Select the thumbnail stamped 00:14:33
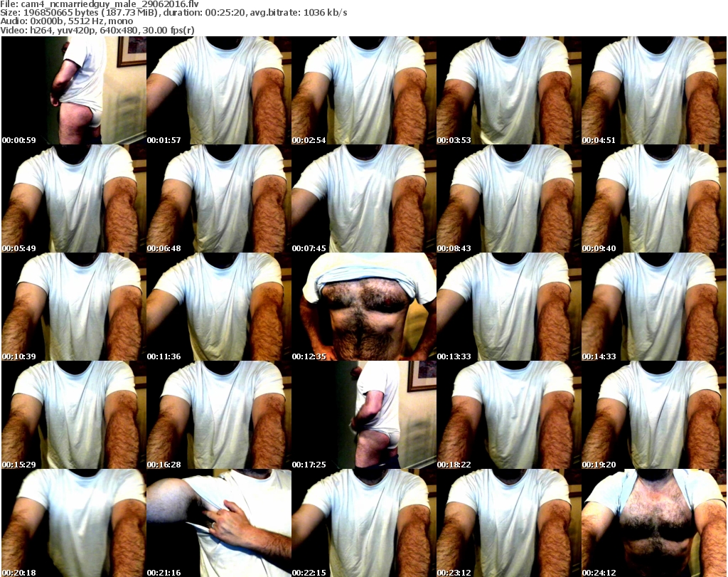This screenshot has height=577, width=728. [x=654, y=307]
